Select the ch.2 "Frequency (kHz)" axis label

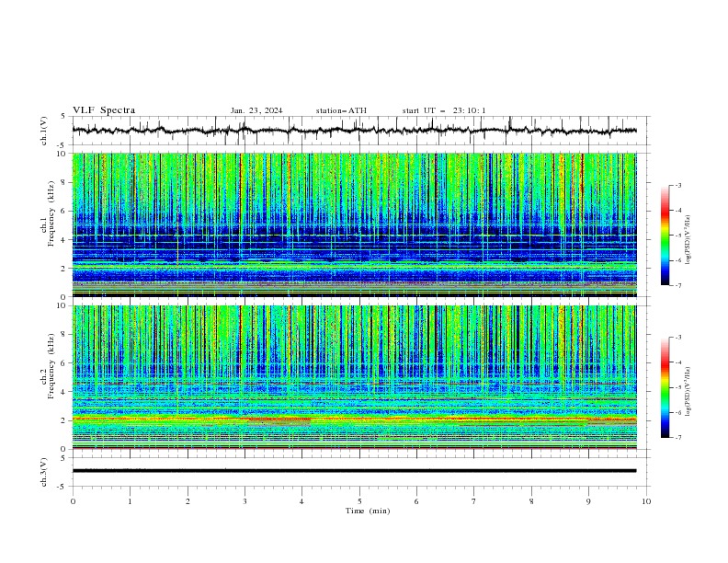(x=51, y=366)
